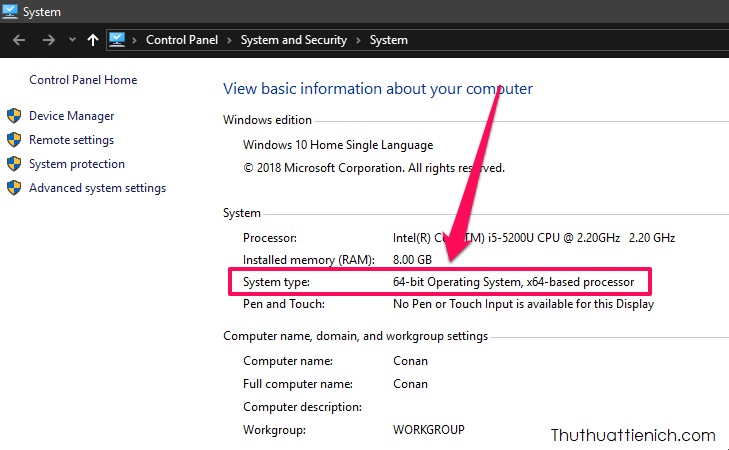Click the 'Computer name:' label
The height and width of the screenshot is (450, 729).
(288, 361)
